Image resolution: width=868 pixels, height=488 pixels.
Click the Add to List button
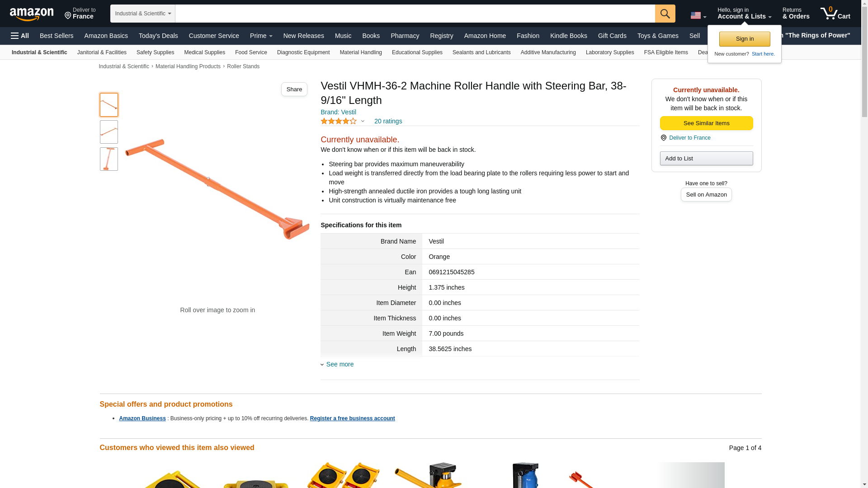(706, 158)
